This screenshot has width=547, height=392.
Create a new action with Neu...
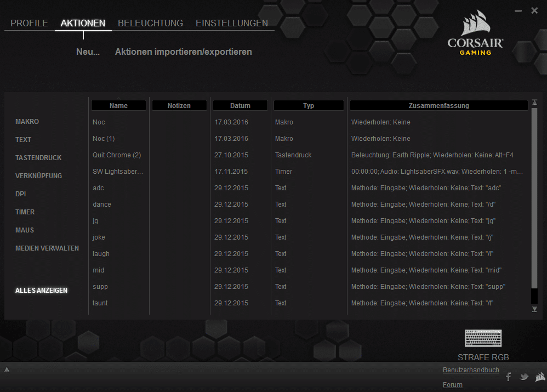[x=88, y=52]
